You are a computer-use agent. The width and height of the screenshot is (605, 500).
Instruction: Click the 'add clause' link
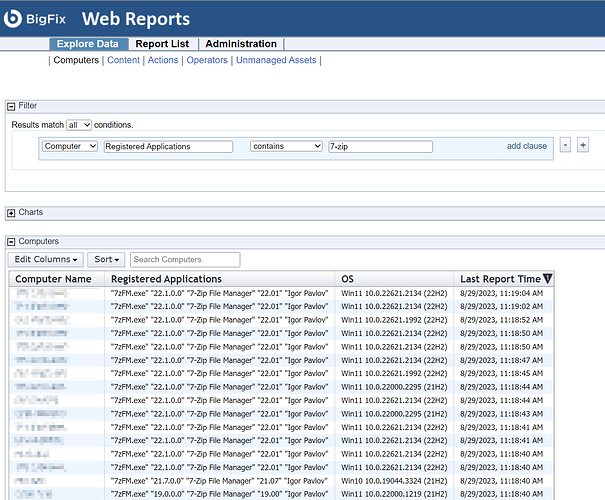(527, 146)
